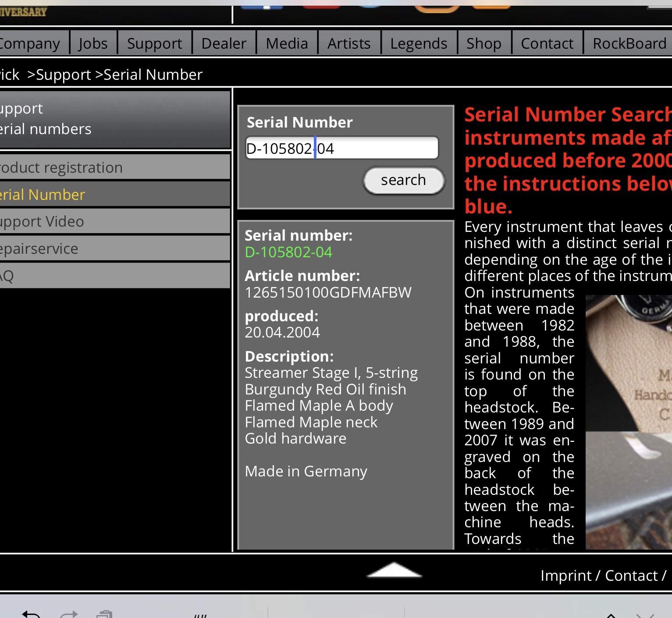The image size is (672, 618).
Task: Open the Jobs menu item
Action: (93, 43)
